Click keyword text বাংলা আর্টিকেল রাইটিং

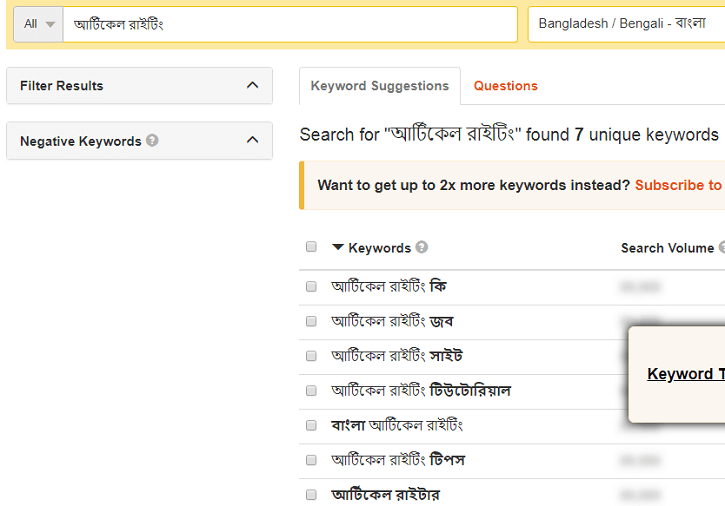(397, 425)
